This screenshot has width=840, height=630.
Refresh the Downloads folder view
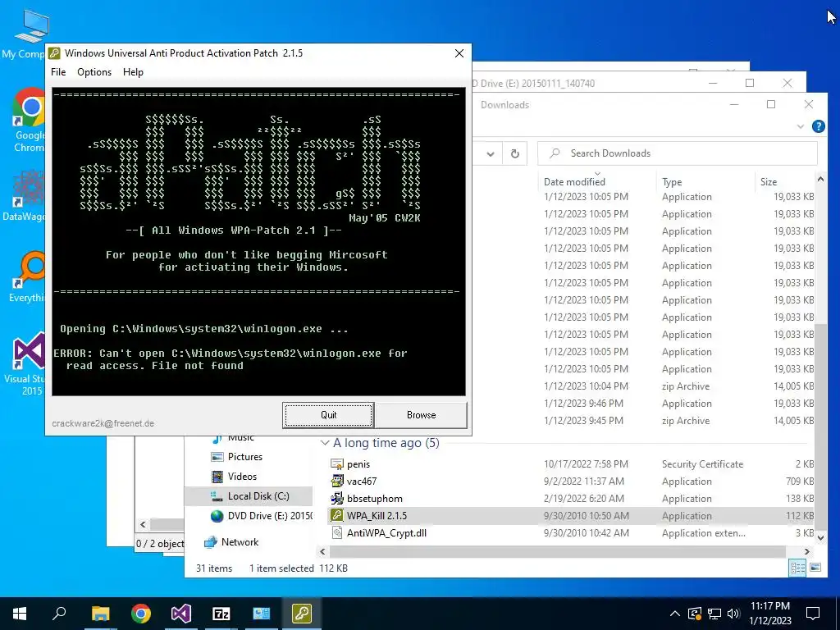click(515, 153)
